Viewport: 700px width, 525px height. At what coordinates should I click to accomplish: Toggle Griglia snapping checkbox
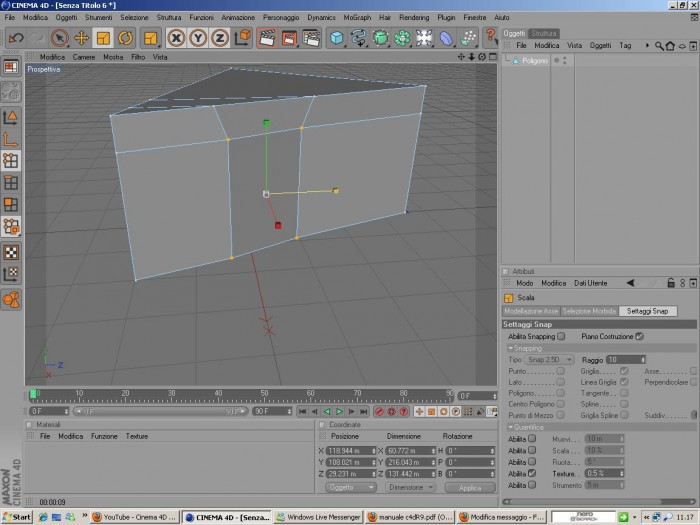coord(624,371)
